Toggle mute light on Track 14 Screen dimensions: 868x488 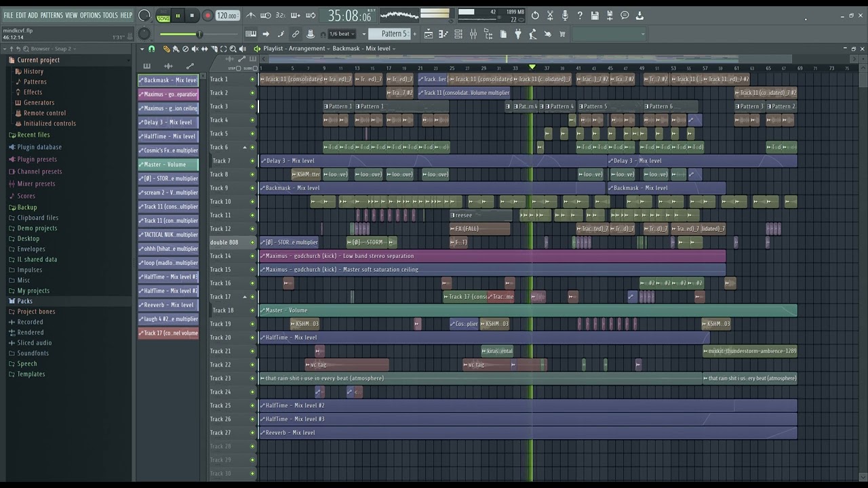[x=252, y=256]
